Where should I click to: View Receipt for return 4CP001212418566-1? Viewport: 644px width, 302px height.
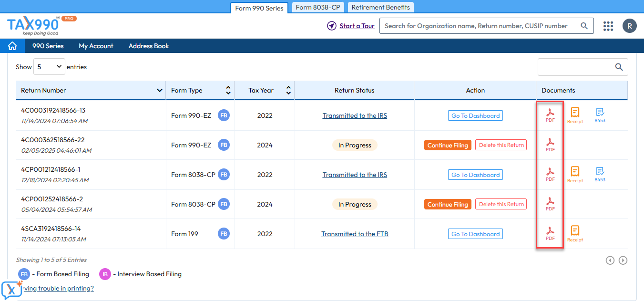(x=575, y=175)
